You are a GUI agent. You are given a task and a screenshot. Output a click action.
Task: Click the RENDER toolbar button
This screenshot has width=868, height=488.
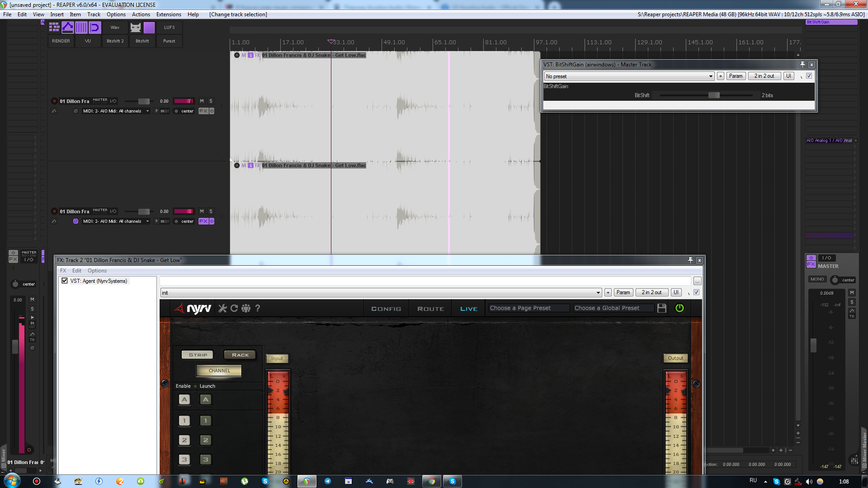click(x=61, y=41)
